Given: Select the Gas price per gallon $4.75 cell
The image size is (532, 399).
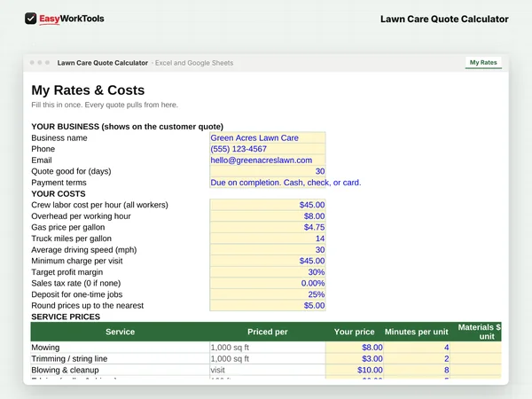Looking at the screenshot, I should click(x=268, y=227).
